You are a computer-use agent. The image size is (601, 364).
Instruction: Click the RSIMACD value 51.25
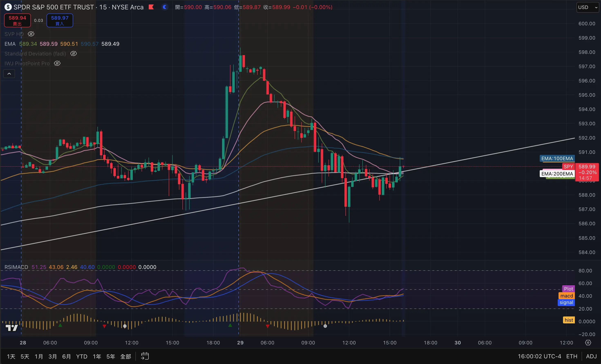(x=39, y=267)
